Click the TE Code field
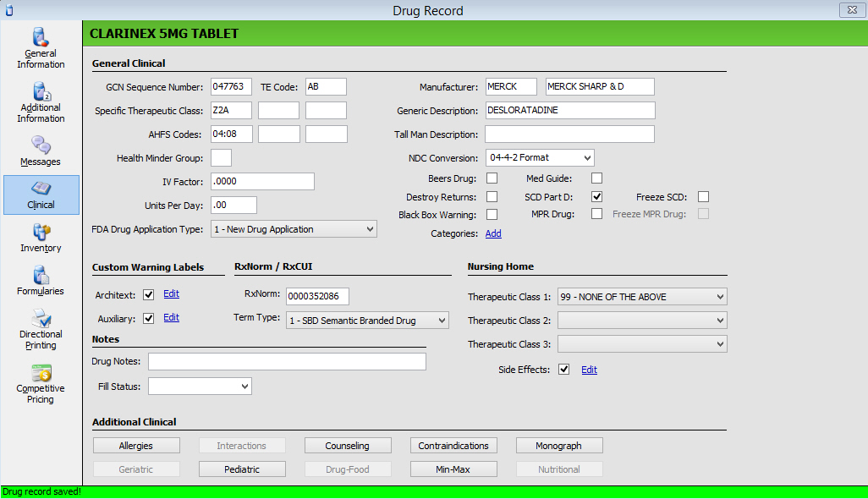 tap(326, 86)
